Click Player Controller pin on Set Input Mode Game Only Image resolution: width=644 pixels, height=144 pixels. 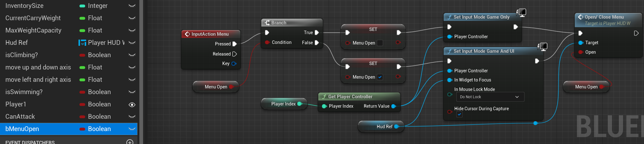[x=450, y=37]
